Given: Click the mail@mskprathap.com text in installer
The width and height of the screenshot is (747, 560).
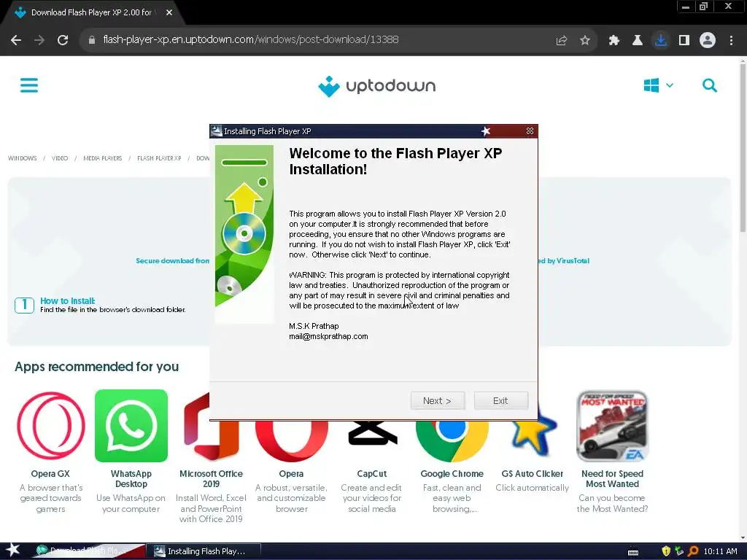Looking at the screenshot, I should pos(328,336).
